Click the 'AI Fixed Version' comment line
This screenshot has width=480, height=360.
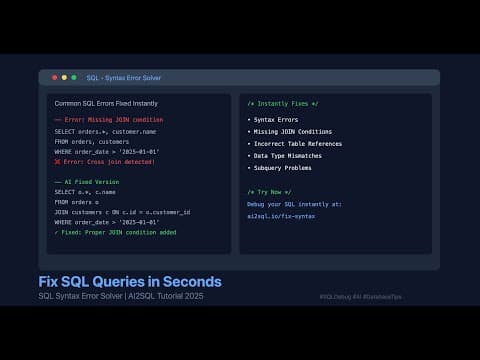pyautogui.click(x=87, y=182)
